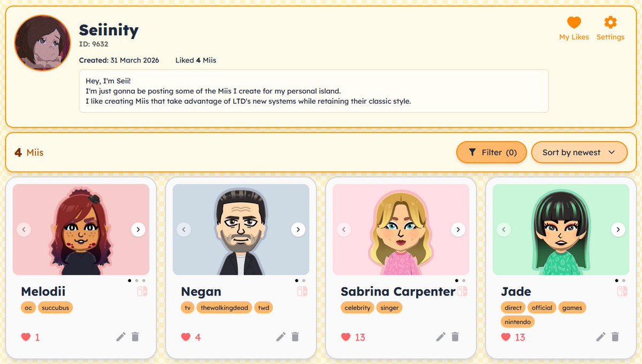Delete the Sabrina Carpenter Mii
The height and width of the screenshot is (364, 642).
pyautogui.click(x=455, y=337)
